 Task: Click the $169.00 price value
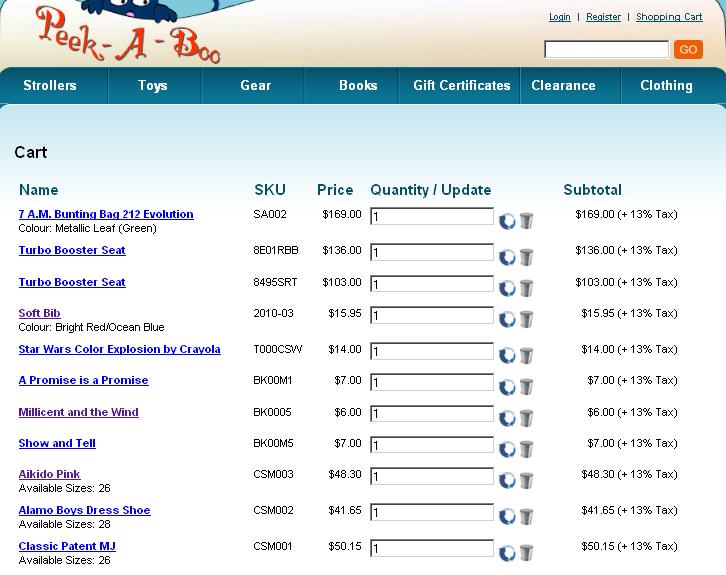click(342, 214)
